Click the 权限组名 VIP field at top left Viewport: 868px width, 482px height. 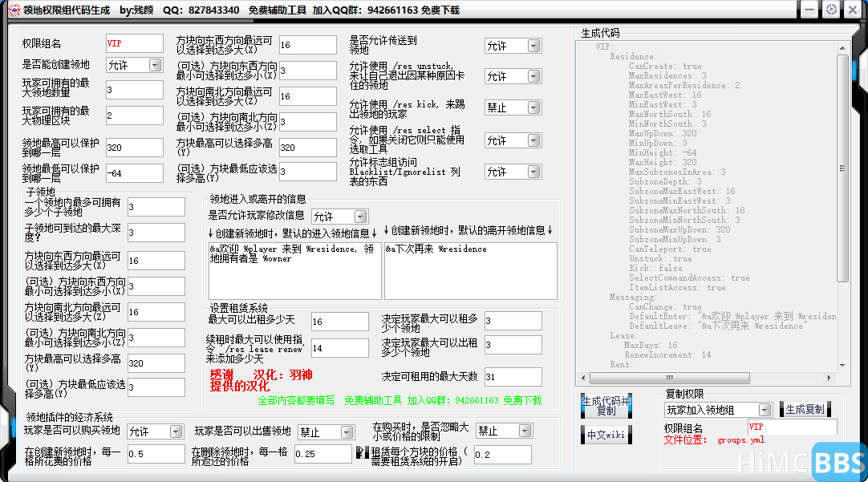pos(134,43)
